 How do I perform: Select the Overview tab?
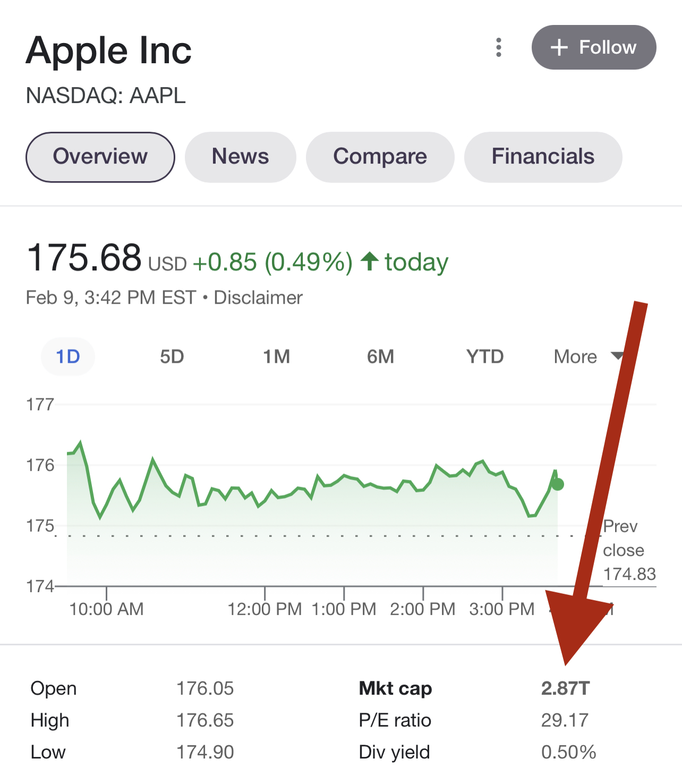100,157
